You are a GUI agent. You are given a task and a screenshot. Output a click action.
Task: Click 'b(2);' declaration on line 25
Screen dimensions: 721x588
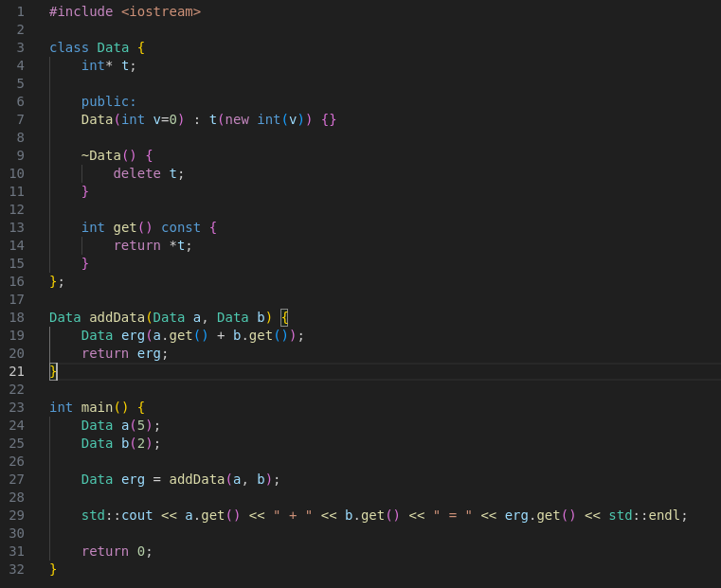[141, 443]
